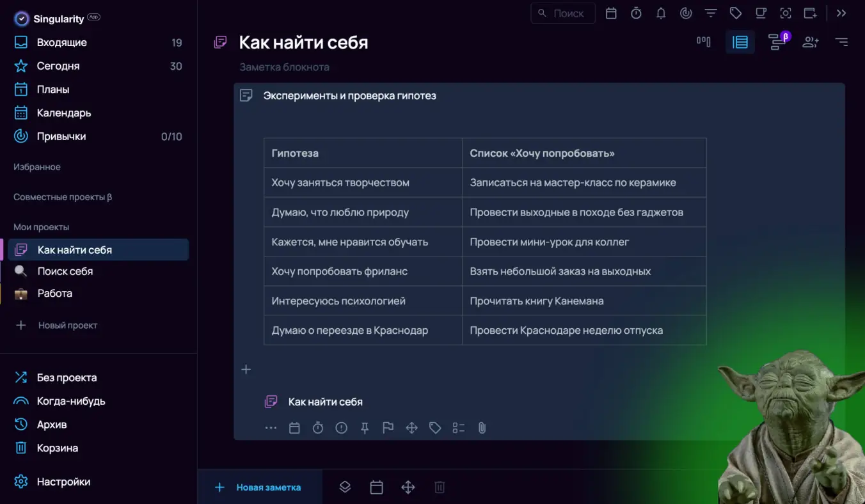Select the list view mode button
The height and width of the screenshot is (504, 865).
(x=740, y=42)
